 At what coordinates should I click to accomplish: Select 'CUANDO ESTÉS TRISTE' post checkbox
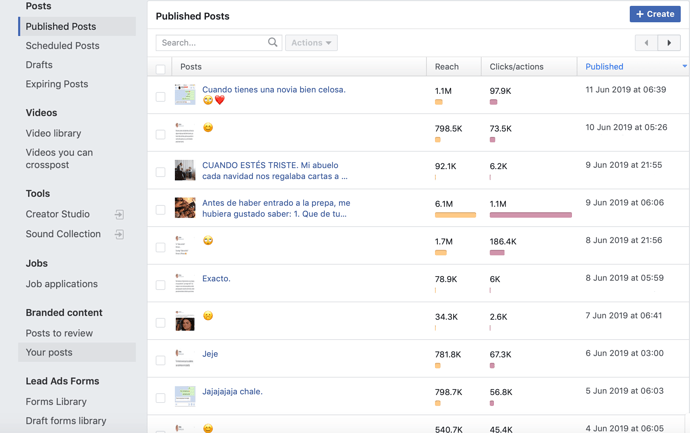(x=161, y=172)
